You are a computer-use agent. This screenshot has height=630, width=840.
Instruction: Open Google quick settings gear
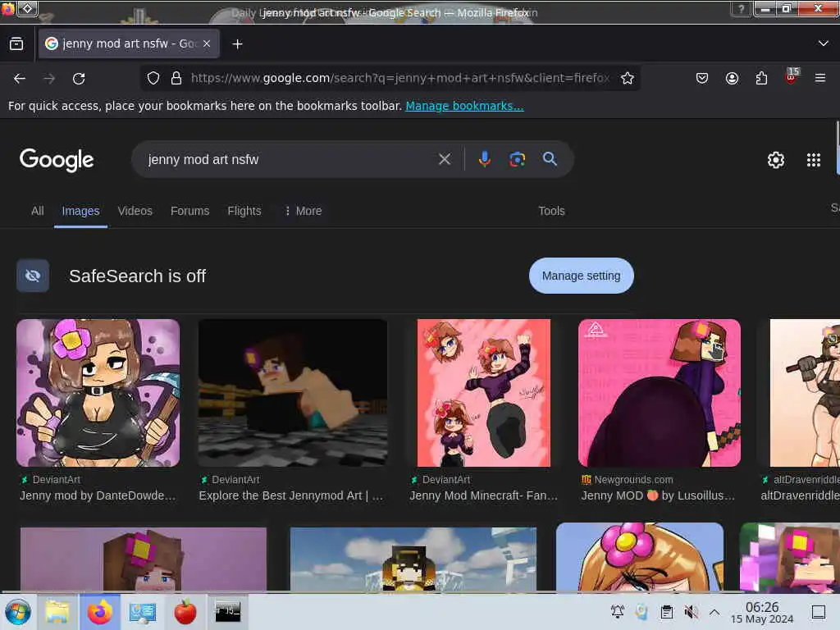[776, 160]
